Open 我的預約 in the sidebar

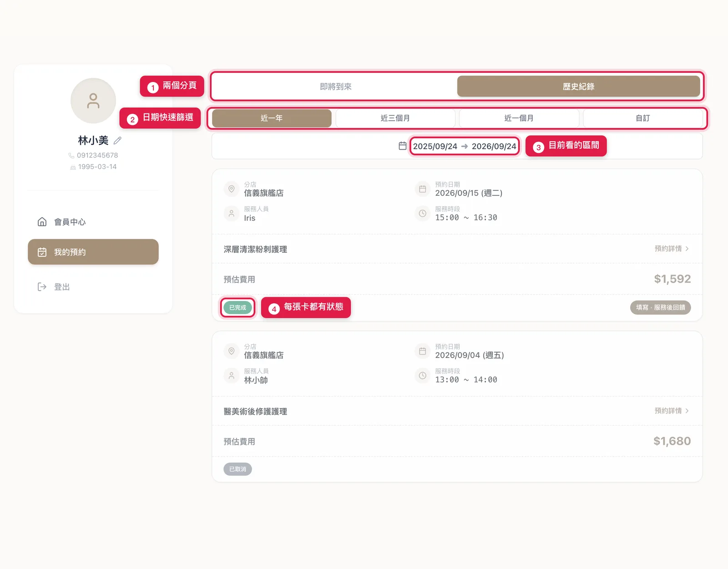[x=93, y=252]
